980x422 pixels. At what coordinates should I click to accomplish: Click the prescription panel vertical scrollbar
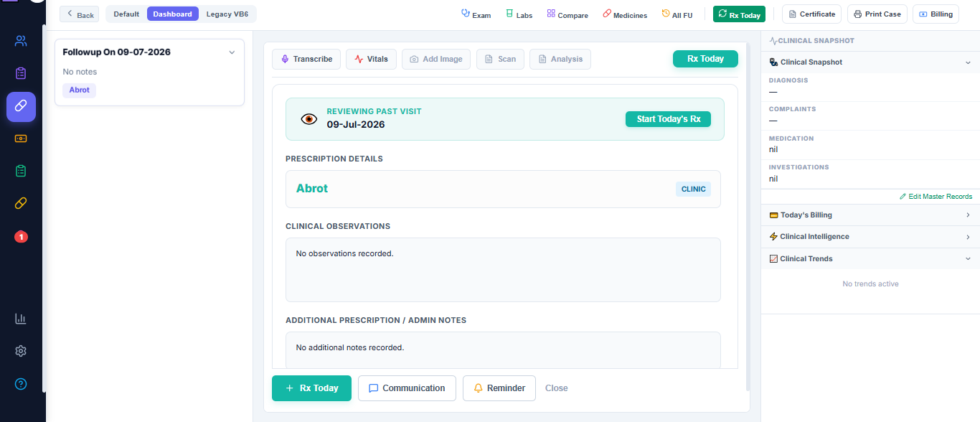pyautogui.click(x=748, y=215)
